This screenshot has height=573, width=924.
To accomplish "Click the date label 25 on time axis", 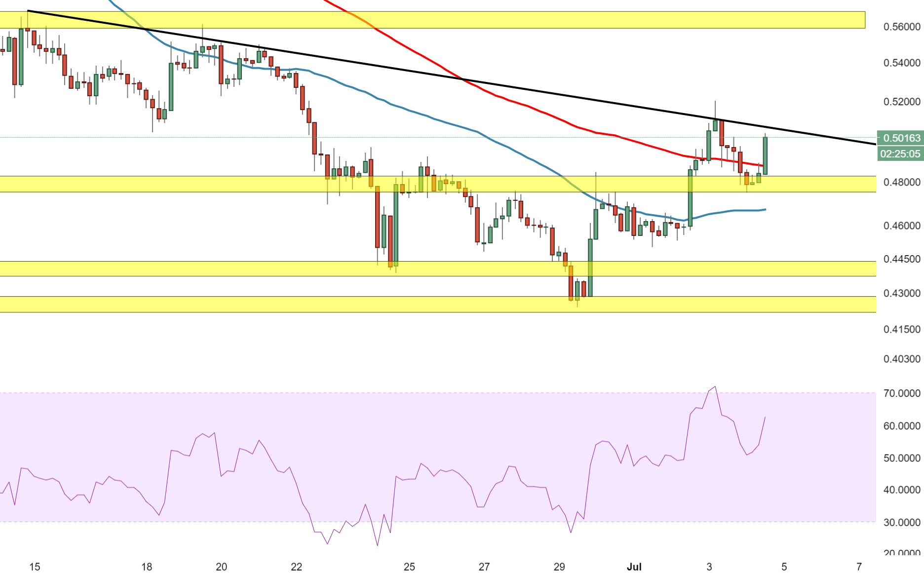I will tap(409, 567).
